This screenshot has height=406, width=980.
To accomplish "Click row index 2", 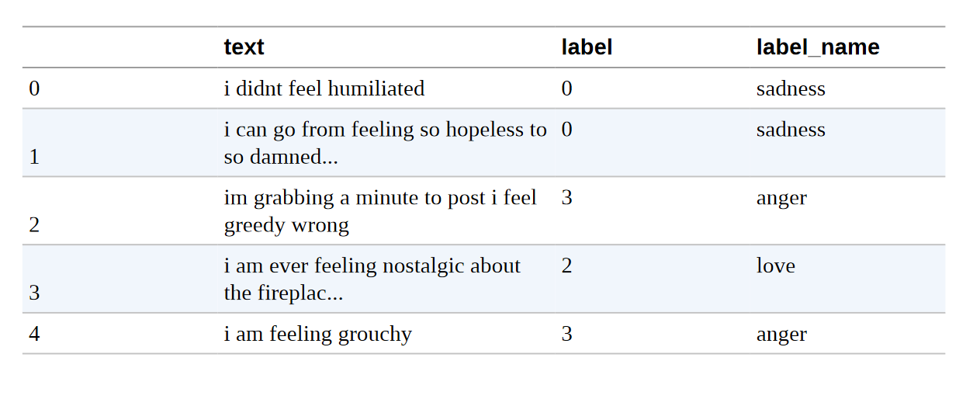I will pos(34,225).
